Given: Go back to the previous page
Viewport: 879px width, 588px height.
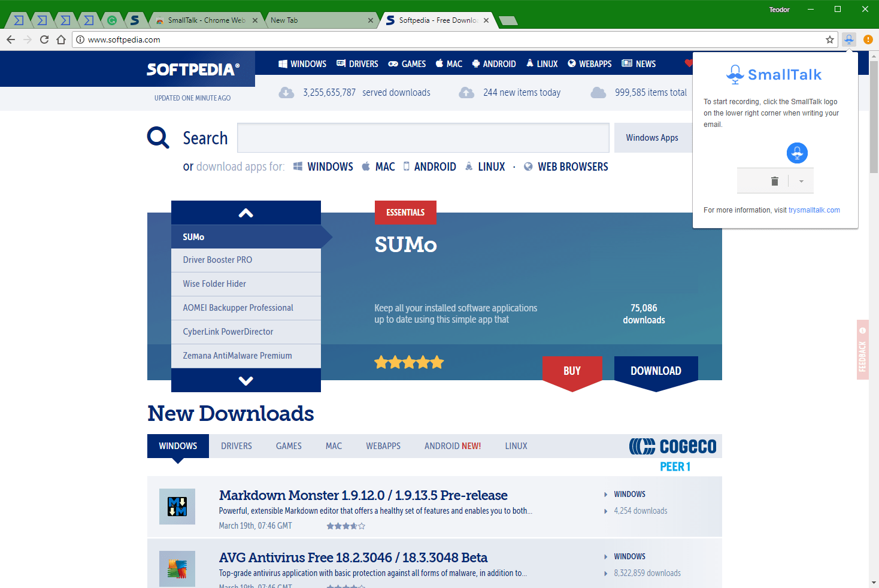Looking at the screenshot, I should (x=11, y=40).
